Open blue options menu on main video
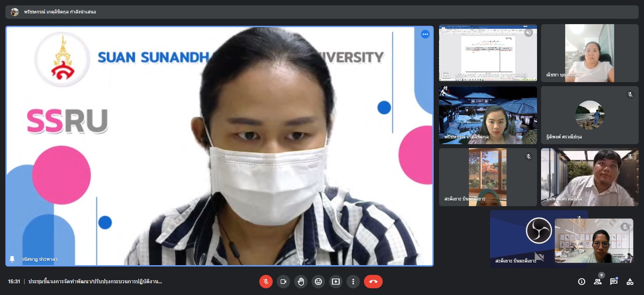The width and height of the screenshot is (644, 295). click(425, 34)
